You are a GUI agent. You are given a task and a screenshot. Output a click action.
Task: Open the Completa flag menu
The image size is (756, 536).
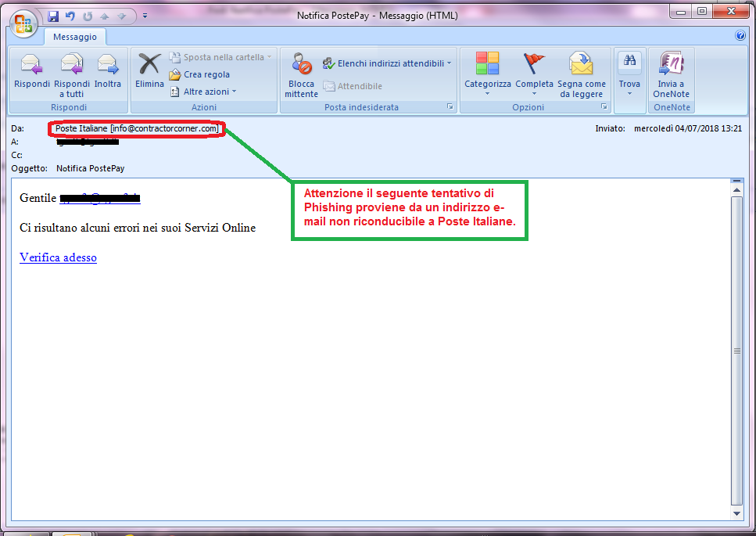(534, 74)
